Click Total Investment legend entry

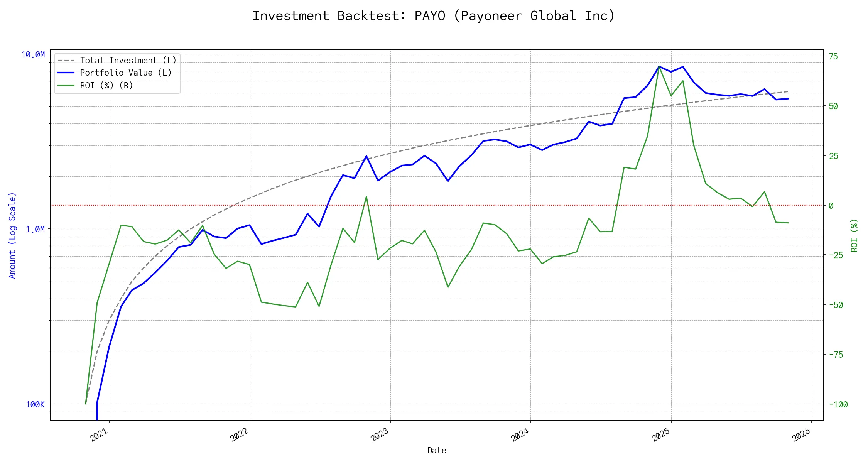tap(128, 61)
